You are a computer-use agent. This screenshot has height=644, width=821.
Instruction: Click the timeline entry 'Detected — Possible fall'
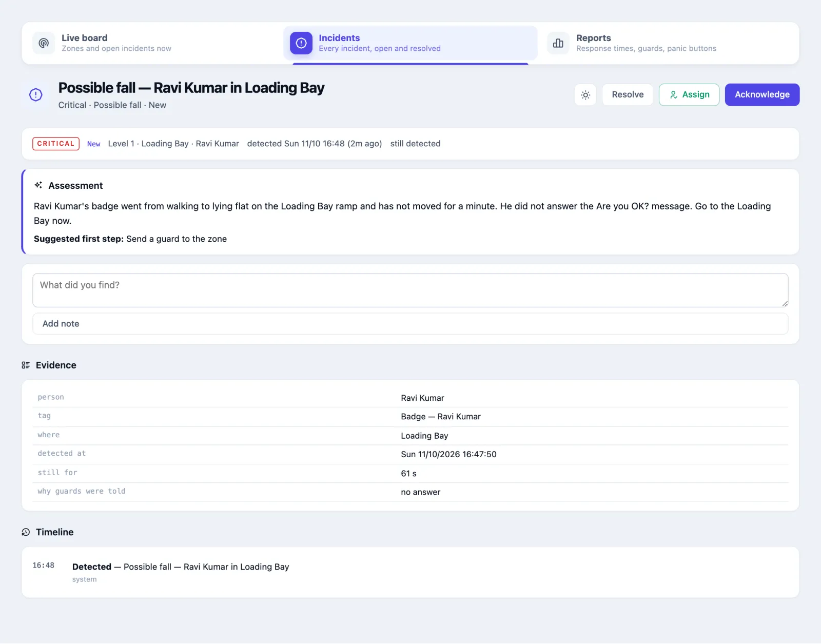click(181, 567)
